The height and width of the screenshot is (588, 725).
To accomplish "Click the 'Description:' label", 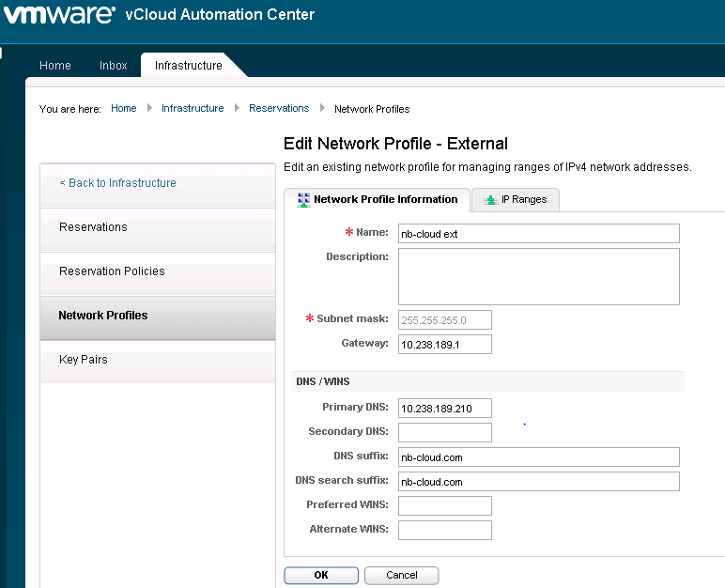I will point(358,256).
